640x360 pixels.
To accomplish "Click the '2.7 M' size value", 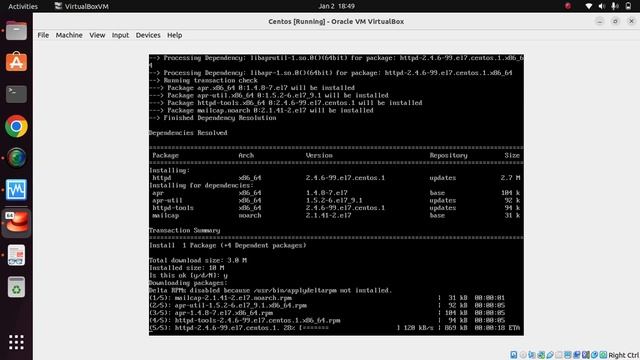I will point(510,178).
